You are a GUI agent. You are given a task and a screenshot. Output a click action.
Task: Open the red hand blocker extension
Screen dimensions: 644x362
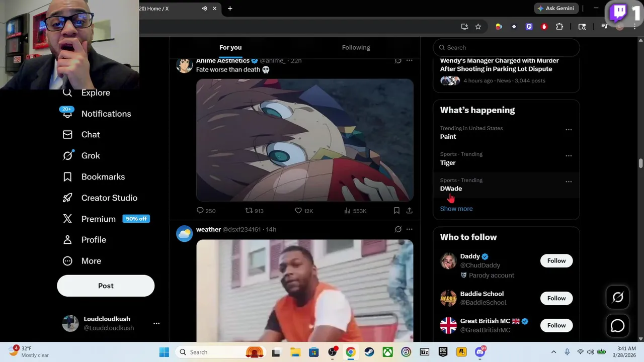pyautogui.click(x=544, y=27)
